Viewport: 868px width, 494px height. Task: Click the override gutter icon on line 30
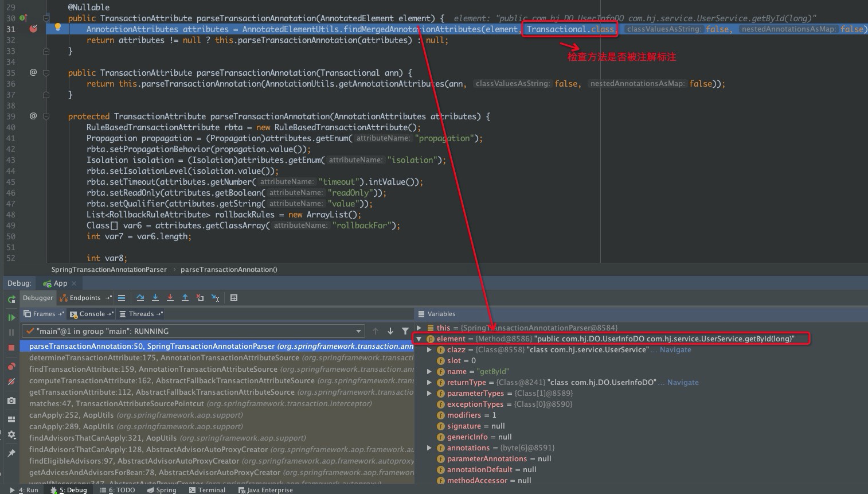tap(24, 18)
